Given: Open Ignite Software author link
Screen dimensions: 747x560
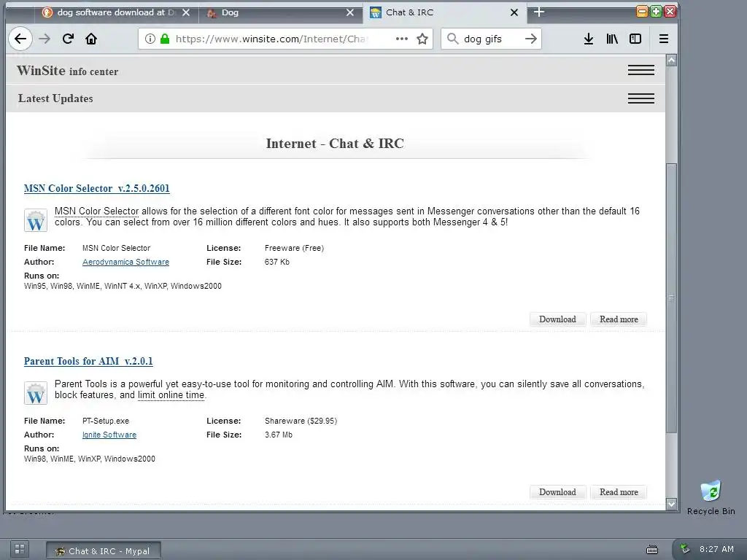Looking at the screenshot, I should click(109, 435).
